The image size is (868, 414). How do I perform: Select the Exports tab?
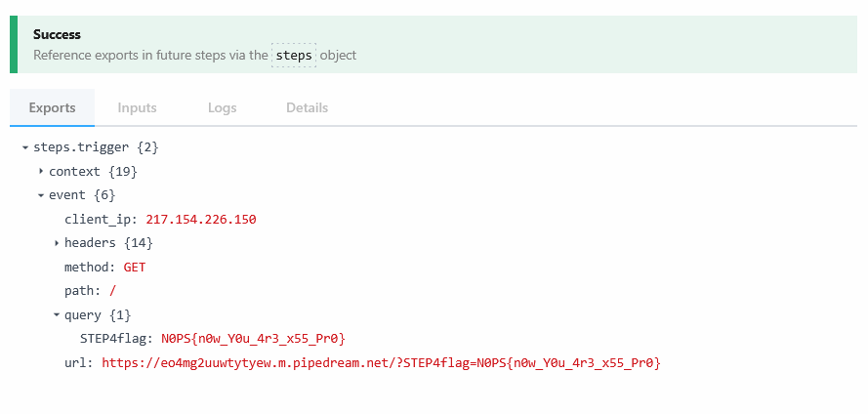pos(52,108)
